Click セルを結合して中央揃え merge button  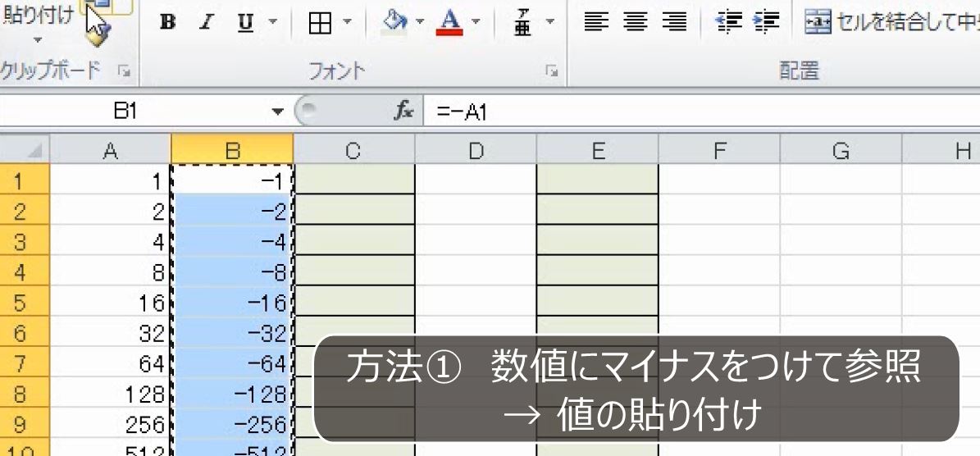[x=891, y=22]
